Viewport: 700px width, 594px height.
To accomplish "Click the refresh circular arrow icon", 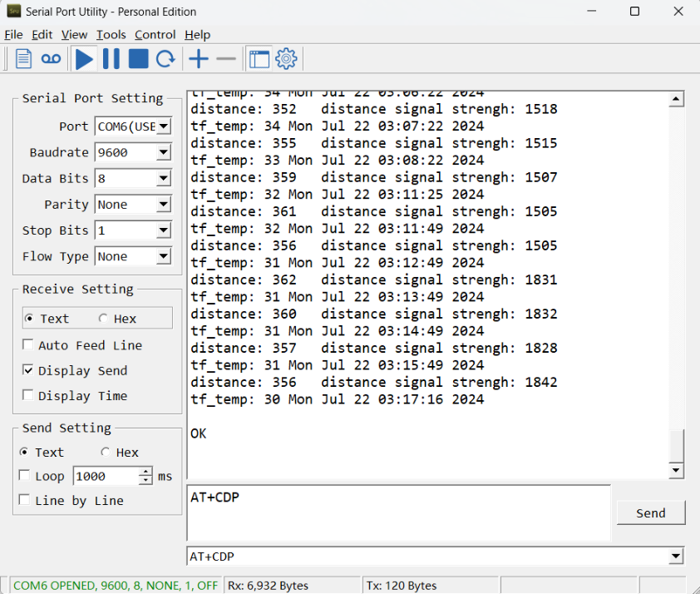I will (165, 59).
